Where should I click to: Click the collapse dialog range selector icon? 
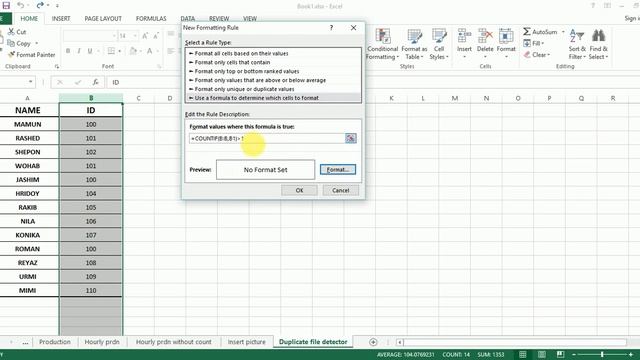[351, 138]
